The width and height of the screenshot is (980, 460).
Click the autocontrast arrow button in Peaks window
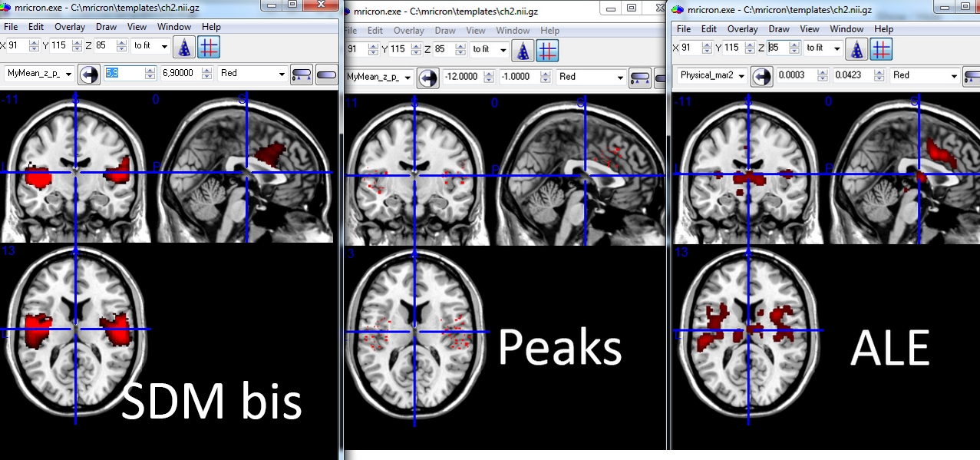click(428, 78)
